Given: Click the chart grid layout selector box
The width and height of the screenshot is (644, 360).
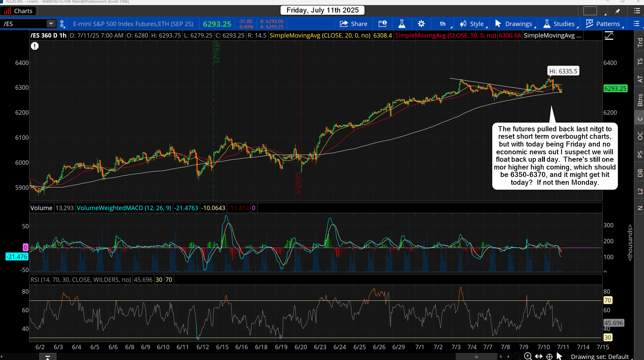Looking at the screenshot, I should (x=590, y=11).
